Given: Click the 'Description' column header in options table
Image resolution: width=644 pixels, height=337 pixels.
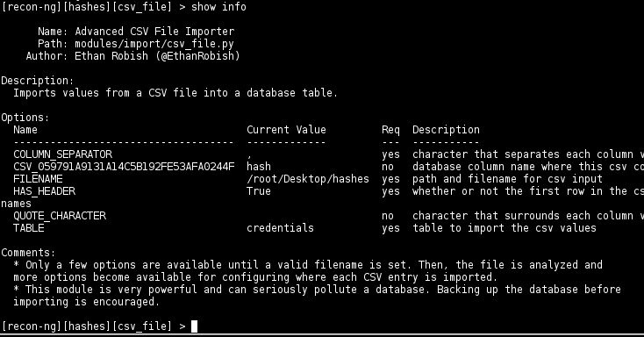Looking at the screenshot, I should (446, 130).
